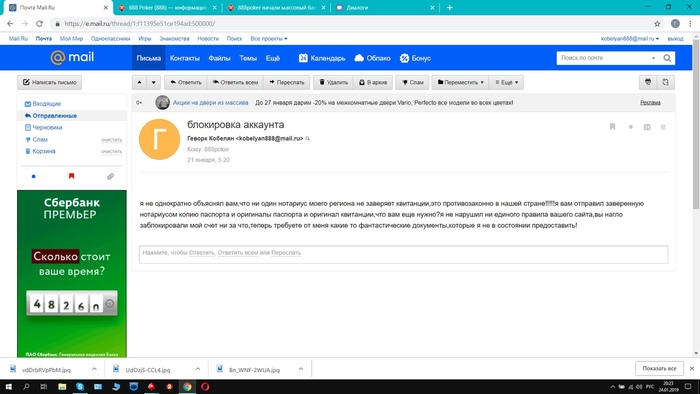
Task: Filter unread letters with blue dot
Action: pos(33,176)
